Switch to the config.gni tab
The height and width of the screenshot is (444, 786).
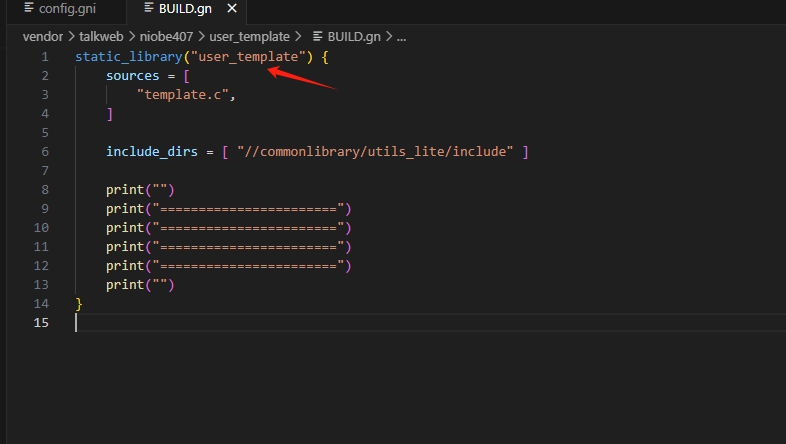click(68, 9)
